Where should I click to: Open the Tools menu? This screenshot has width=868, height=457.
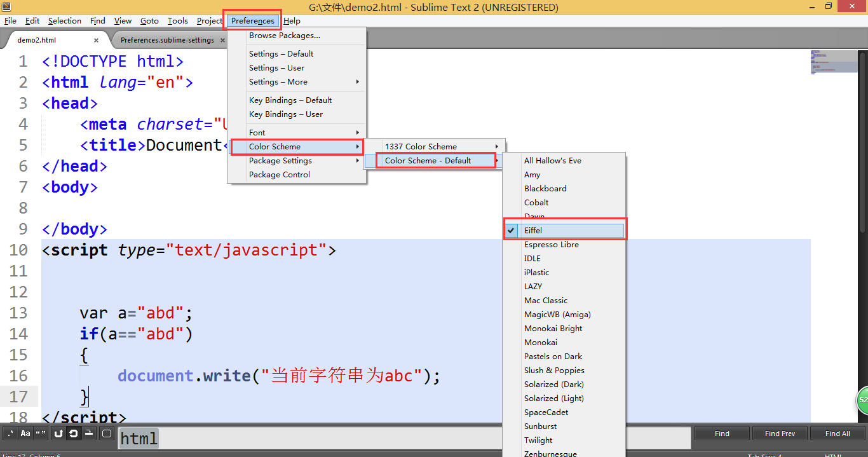click(178, 21)
